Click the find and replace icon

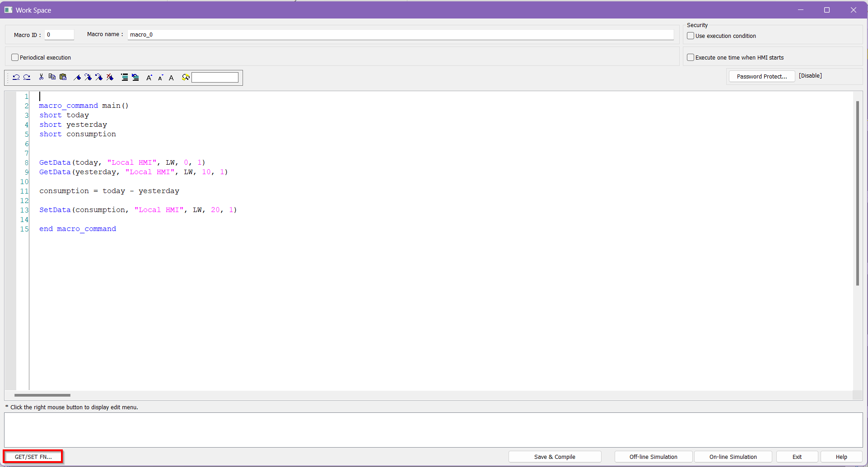pyautogui.click(x=185, y=78)
